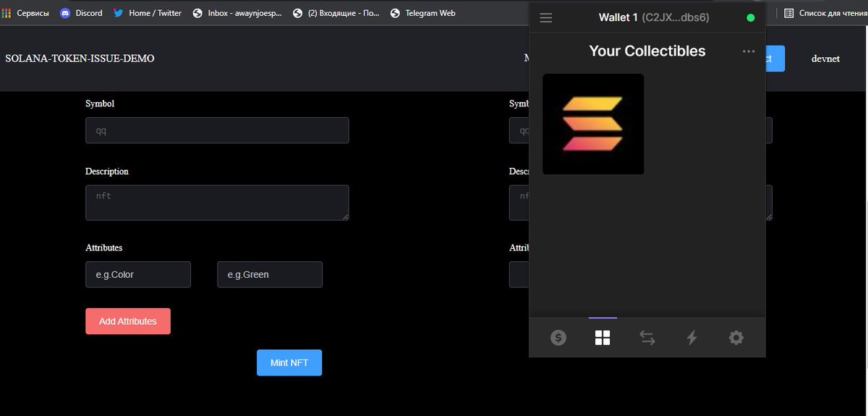
Task: Open the wallet settings gear
Action: [x=736, y=337]
